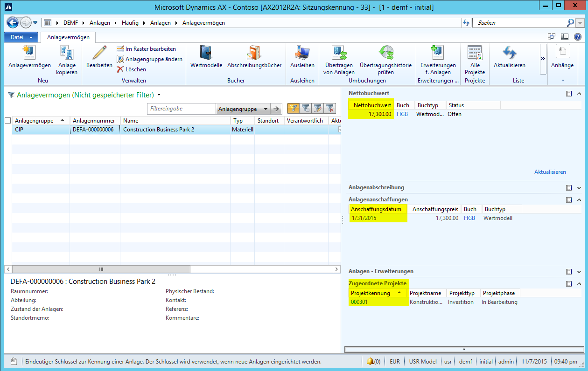Screen dimensions: 588x371
Task: Click the Aktualisieren link in Nettobuchwert
Action: tap(550, 172)
